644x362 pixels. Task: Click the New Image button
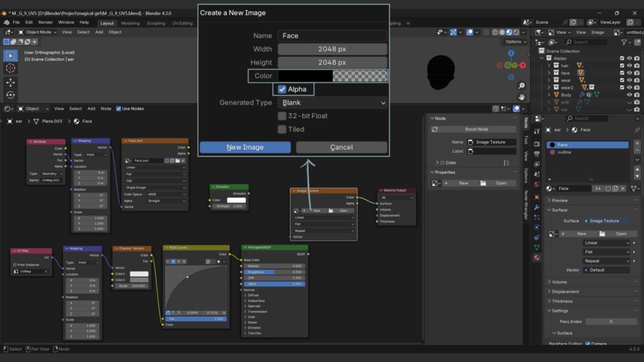click(245, 147)
